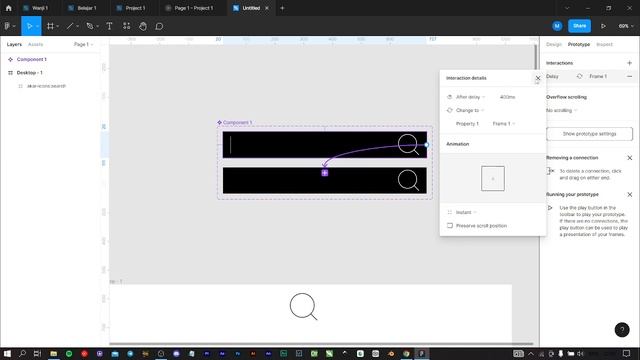Screen dimensions: 640x360
Task: Open the Page 1 pages dropdown
Action: click(x=83, y=44)
